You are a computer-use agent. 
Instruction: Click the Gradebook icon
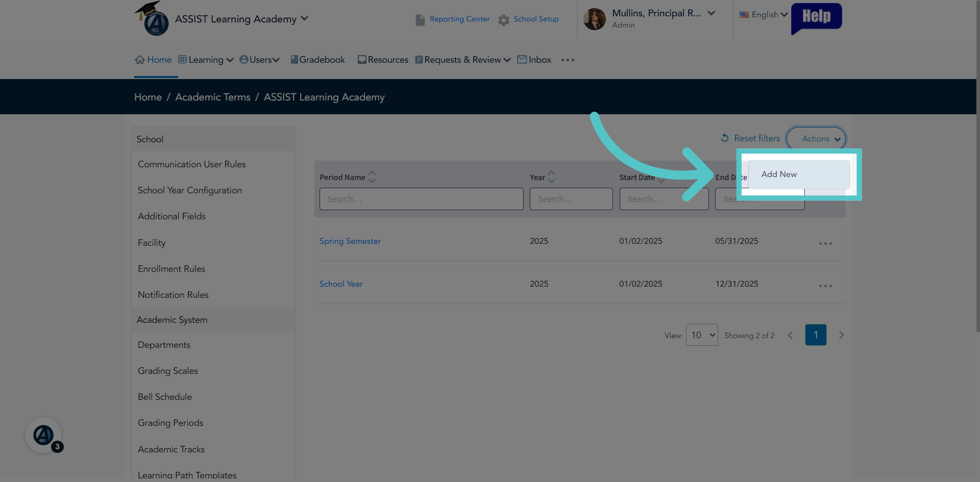click(294, 60)
